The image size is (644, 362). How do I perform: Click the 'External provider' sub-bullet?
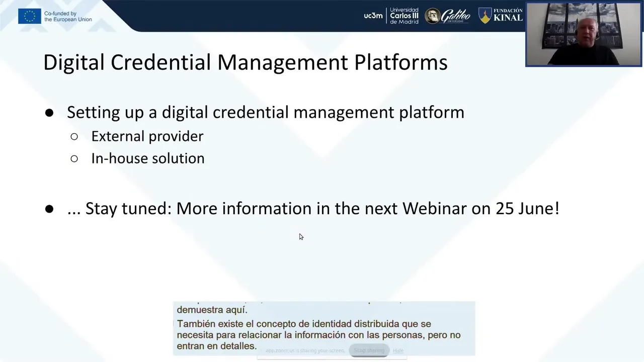click(x=147, y=136)
